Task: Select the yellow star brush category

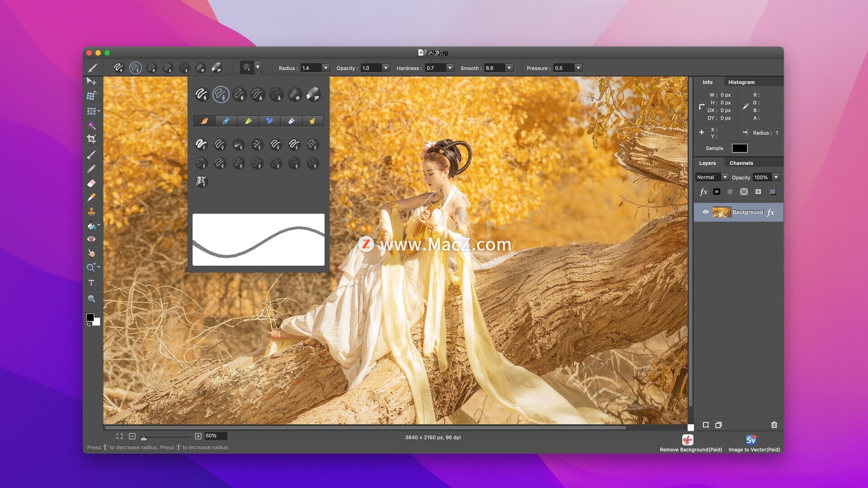Action: pyautogui.click(x=312, y=121)
